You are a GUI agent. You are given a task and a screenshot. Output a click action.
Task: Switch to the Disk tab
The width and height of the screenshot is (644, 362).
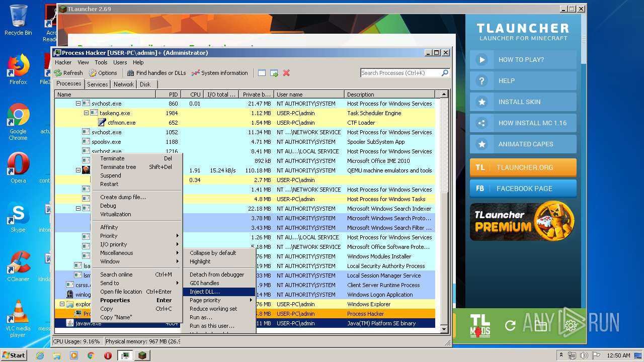(145, 84)
